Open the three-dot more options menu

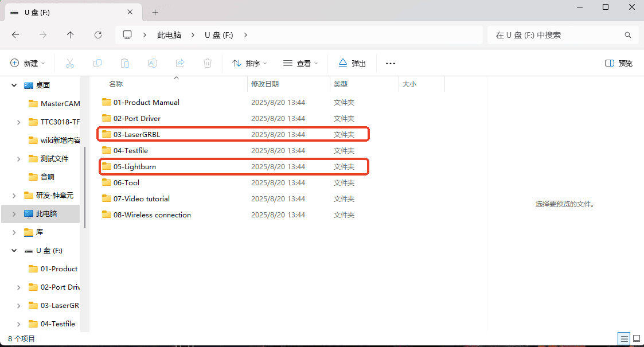tap(391, 63)
